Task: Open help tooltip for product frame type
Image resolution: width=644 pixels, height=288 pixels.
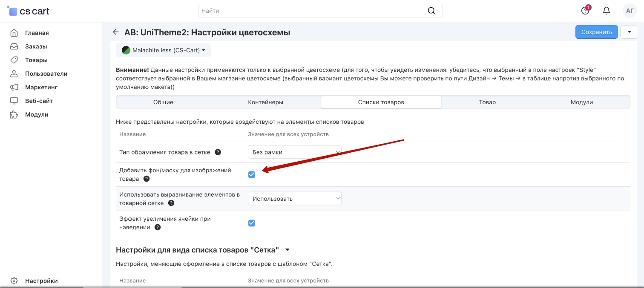Action: 218,152
